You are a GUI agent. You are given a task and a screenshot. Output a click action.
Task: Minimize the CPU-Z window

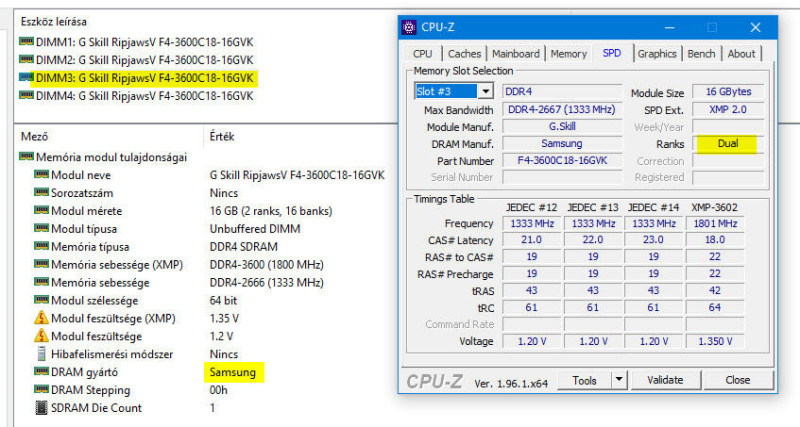pyautogui.click(x=669, y=27)
